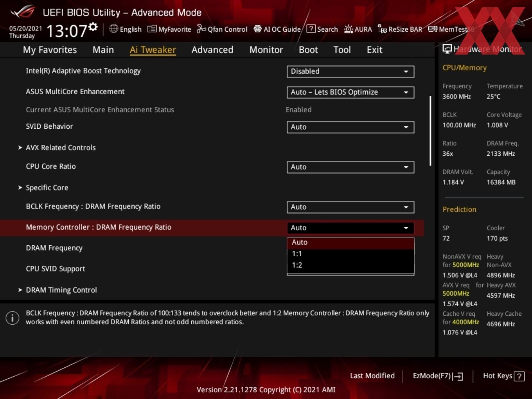Viewport: 532px width, 399px height.
Task: Open MyFavorite list icon
Action: tap(152, 29)
